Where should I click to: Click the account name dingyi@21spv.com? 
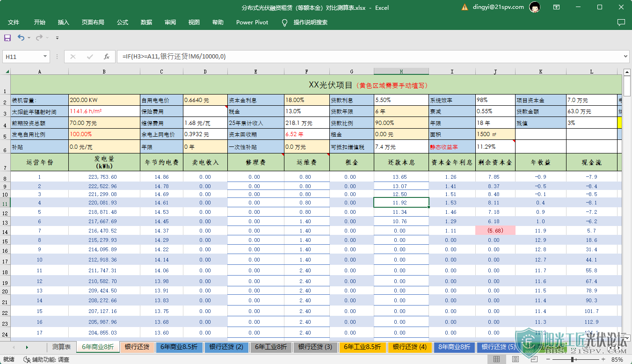pos(499,7)
